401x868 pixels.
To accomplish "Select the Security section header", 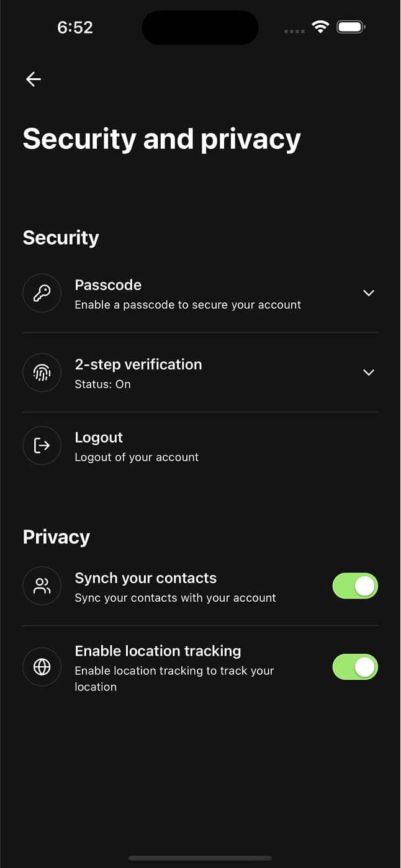I will coord(60,237).
